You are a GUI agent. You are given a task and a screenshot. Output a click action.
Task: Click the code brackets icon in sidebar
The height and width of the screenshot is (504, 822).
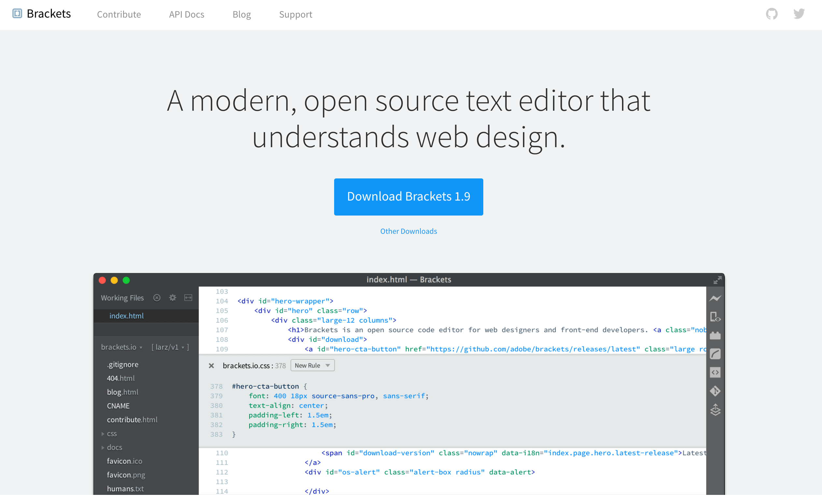point(715,372)
